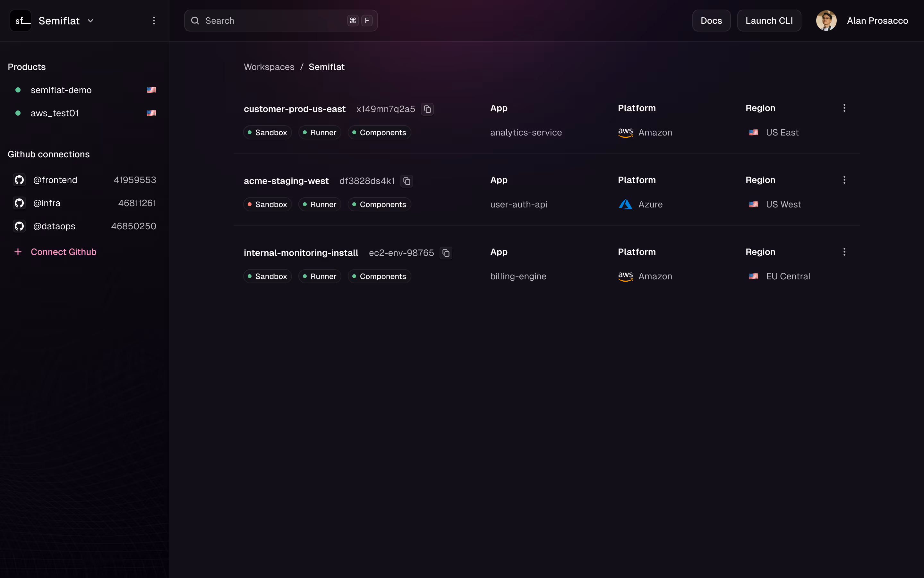Open the Docs link

(711, 21)
